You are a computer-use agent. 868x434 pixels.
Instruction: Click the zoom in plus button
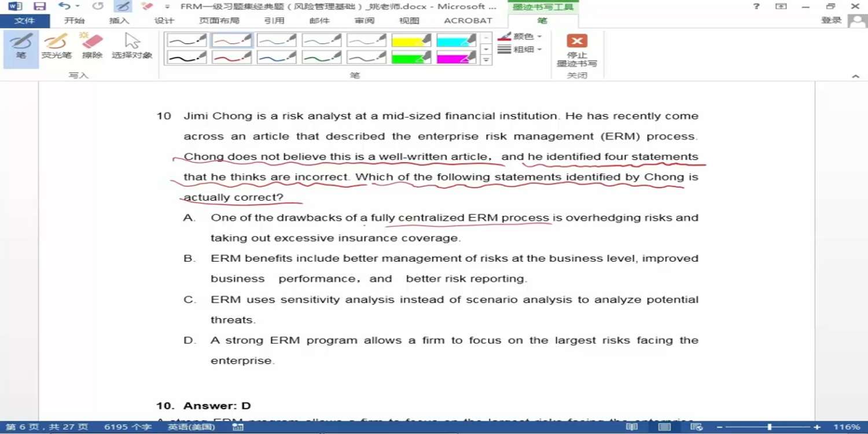click(x=817, y=427)
